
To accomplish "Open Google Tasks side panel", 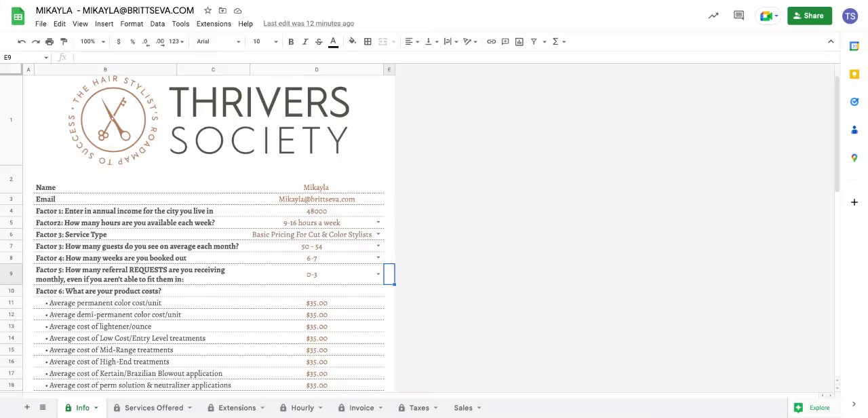I will pyautogui.click(x=854, y=102).
